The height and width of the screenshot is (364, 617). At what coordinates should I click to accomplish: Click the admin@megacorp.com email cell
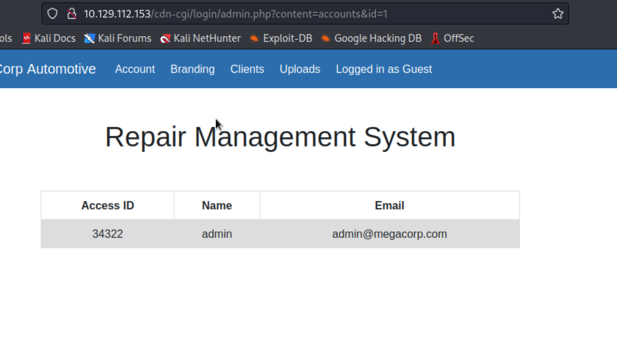[389, 234]
